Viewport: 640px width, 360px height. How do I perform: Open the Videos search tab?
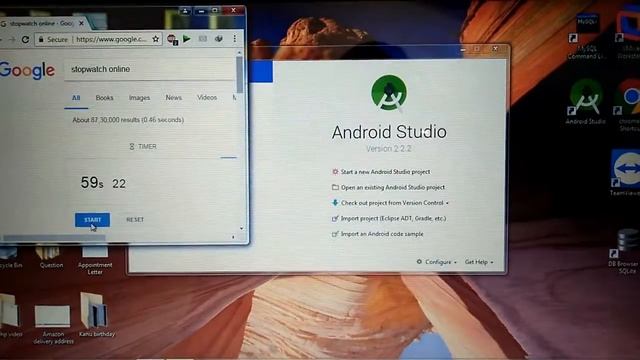207,98
